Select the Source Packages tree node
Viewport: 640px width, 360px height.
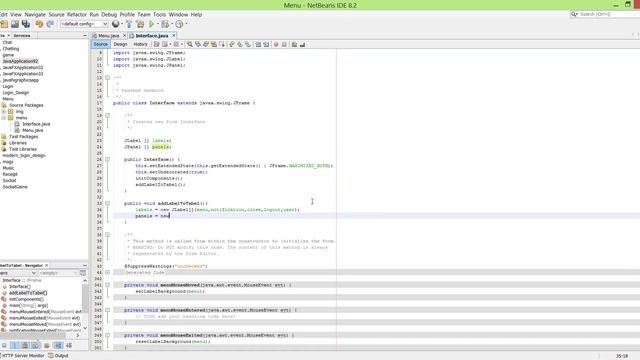pos(26,105)
